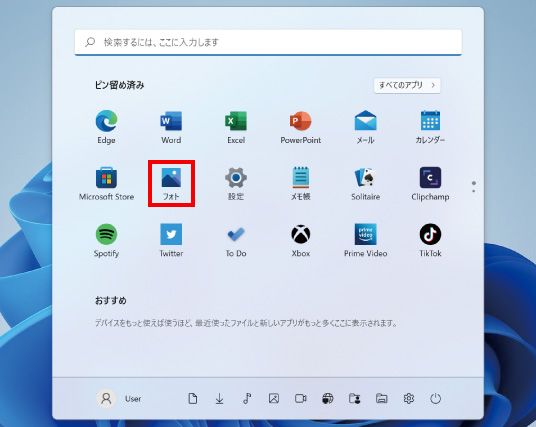Launch PowerPoint from the Start menu

coord(300,127)
